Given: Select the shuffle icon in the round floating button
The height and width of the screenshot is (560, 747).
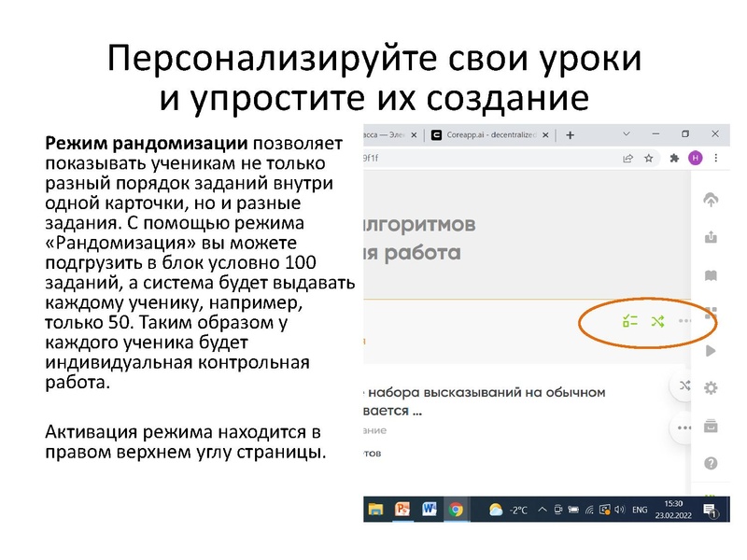Looking at the screenshot, I should [x=684, y=385].
